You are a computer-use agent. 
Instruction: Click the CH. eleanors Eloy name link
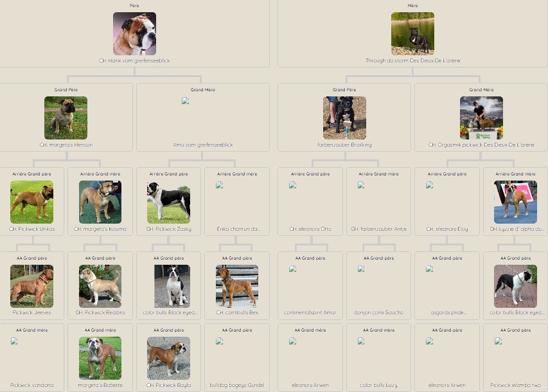click(447, 229)
